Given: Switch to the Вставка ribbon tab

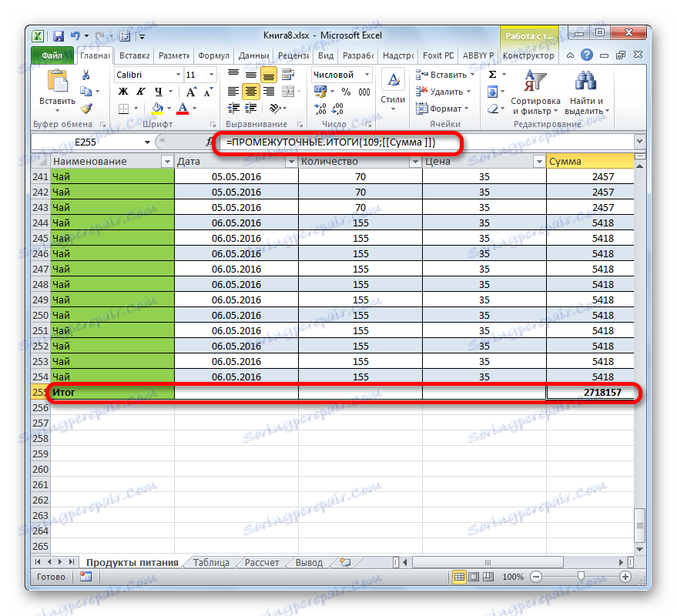Looking at the screenshot, I should [x=132, y=55].
